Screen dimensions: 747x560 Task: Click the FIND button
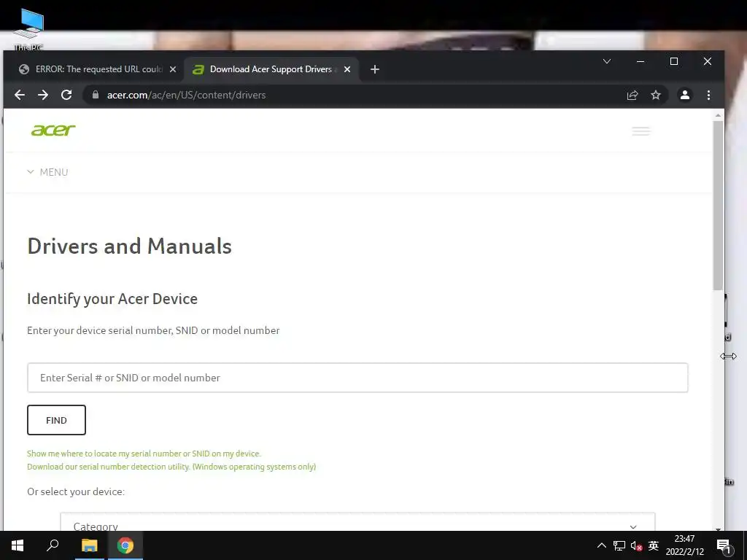[x=56, y=420]
